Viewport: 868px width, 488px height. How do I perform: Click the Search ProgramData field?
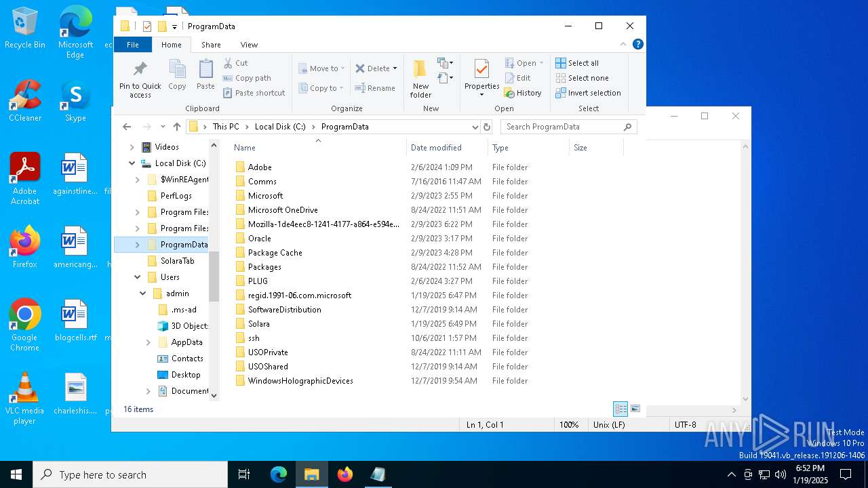point(568,127)
